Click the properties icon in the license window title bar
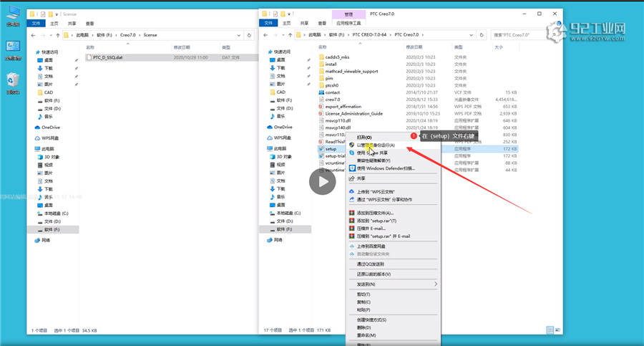 tap(43, 14)
